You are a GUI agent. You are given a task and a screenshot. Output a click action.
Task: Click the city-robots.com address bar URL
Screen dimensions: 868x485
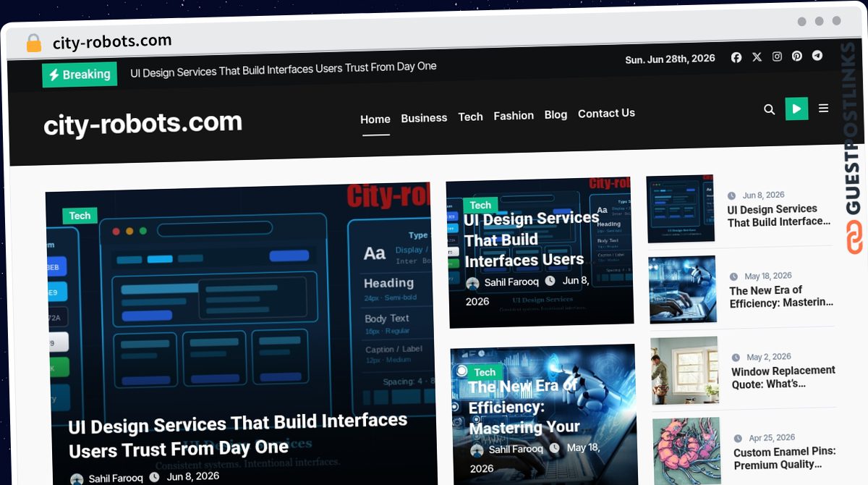[112, 42]
